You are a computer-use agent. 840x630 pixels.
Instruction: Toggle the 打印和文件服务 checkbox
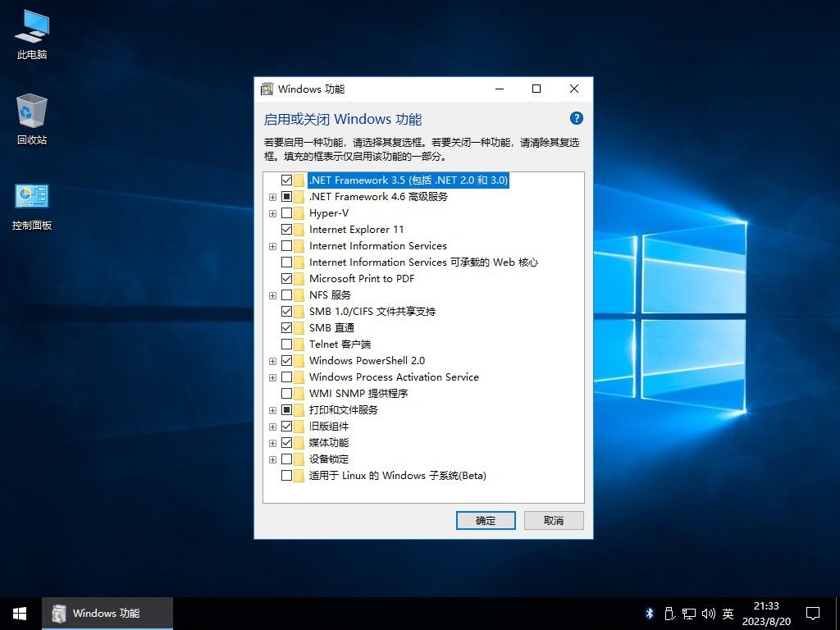point(286,410)
